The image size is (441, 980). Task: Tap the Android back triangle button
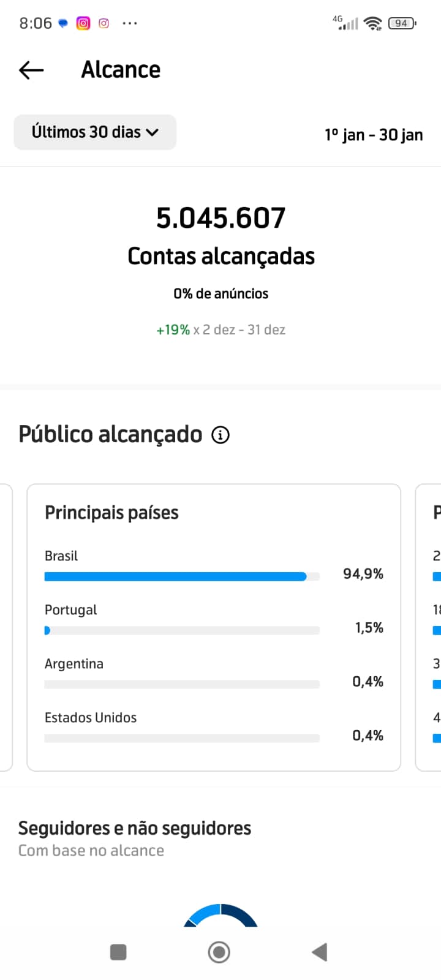coord(320,952)
